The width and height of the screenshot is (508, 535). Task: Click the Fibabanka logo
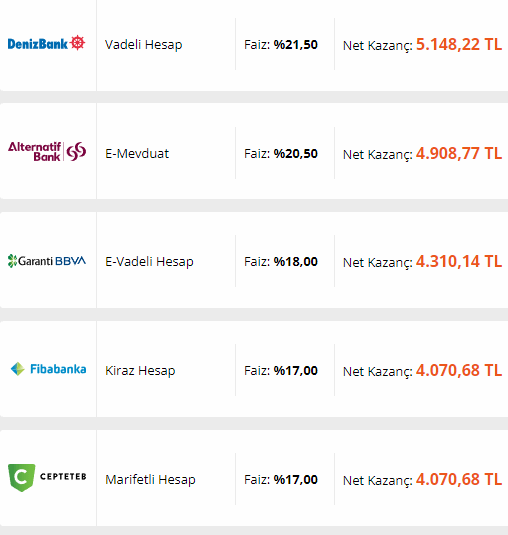click(48, 369)
